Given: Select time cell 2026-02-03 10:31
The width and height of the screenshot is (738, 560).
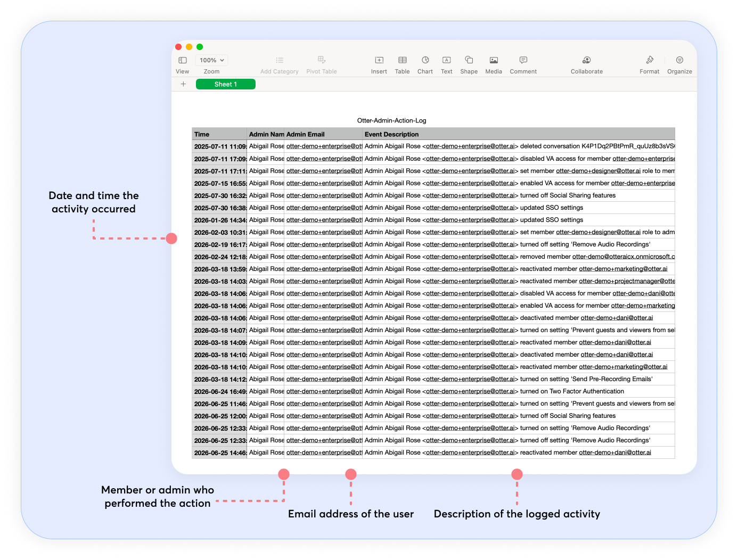Looking at the screenshot, I should (219, 232).
